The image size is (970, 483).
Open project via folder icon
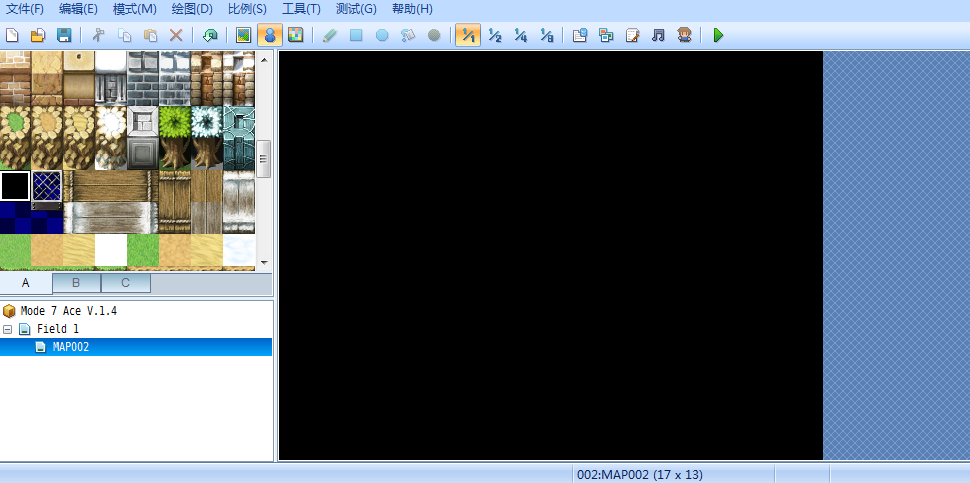point(38,35)
